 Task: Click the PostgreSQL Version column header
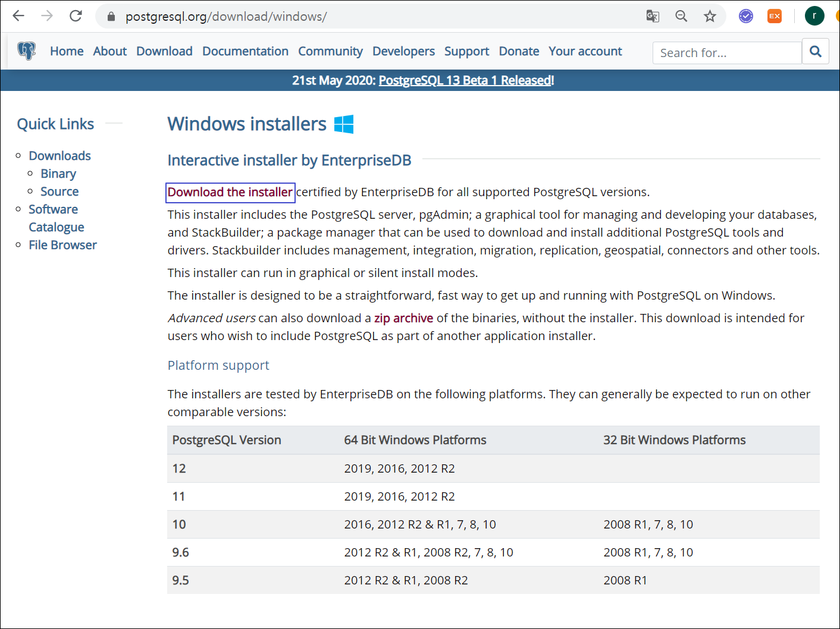click(227, 440)
